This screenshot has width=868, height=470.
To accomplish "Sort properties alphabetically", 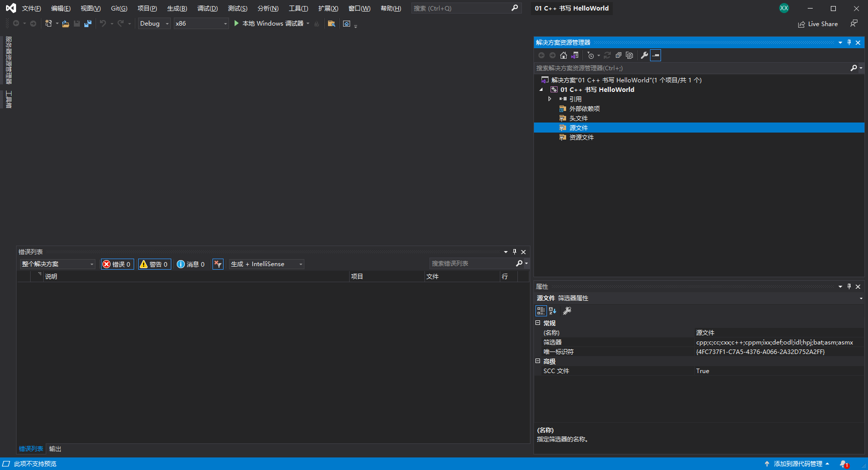I will pyautogui.click(x=553, y=311).
